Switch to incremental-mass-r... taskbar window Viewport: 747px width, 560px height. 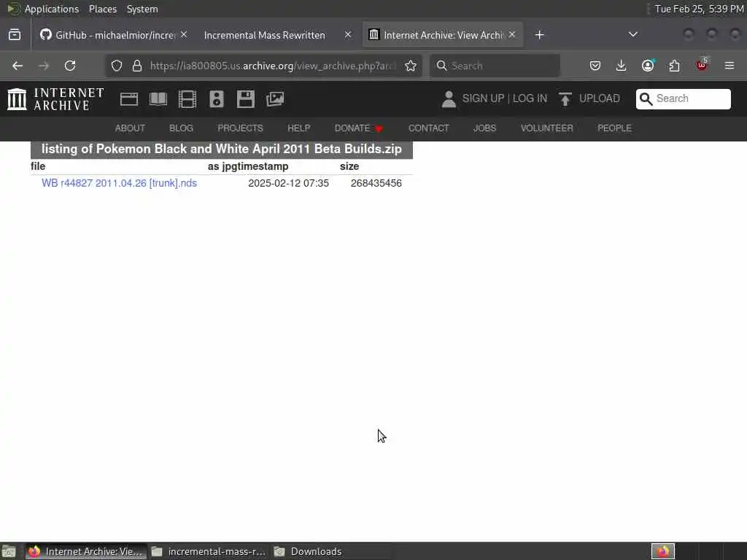coord(209,551)
